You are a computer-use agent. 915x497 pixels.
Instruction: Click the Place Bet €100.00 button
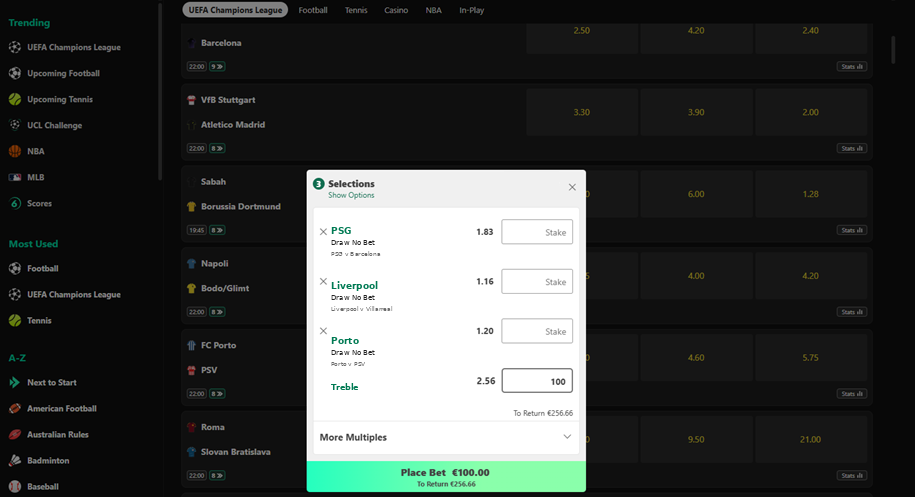446,477
